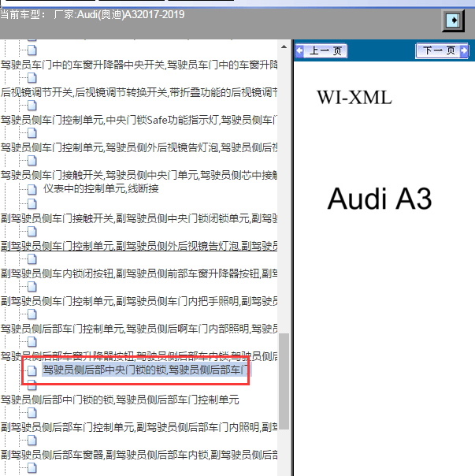Click document icon before 驾驶员侧车门接触开关 entry

pyautogui.click(x=32, y=161)
